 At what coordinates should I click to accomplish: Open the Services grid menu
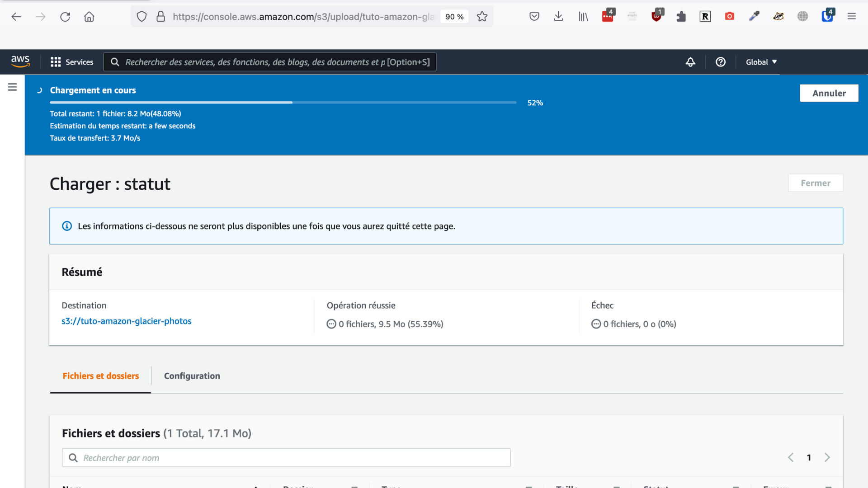coord(72,62)
